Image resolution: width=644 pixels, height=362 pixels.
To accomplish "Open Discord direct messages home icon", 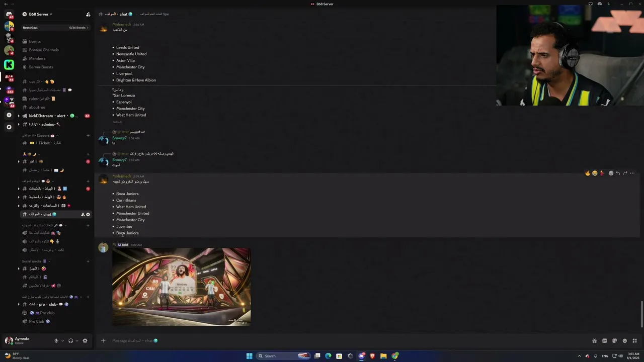I will pyautogui.click(x=9, y=14).
